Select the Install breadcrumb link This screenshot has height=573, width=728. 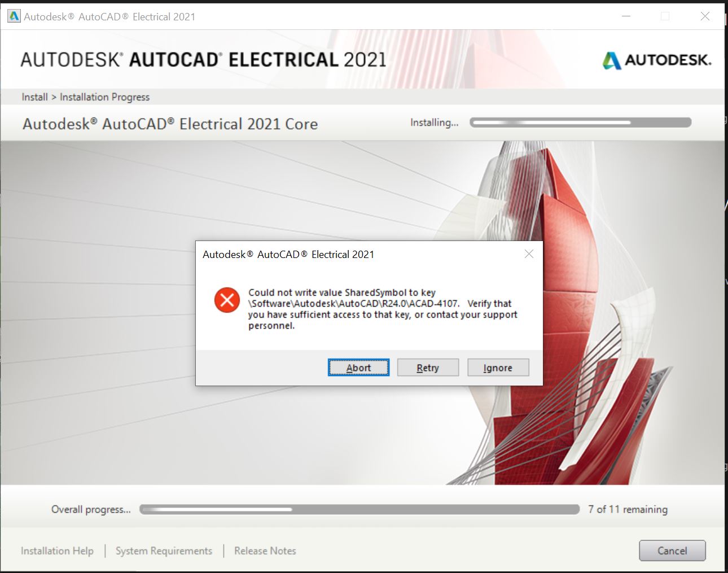pyautogui.click(x=34, y=97)
